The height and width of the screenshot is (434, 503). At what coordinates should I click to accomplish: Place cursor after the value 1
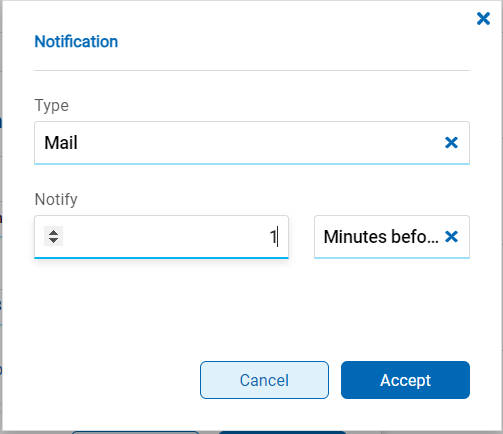(277, 237)
